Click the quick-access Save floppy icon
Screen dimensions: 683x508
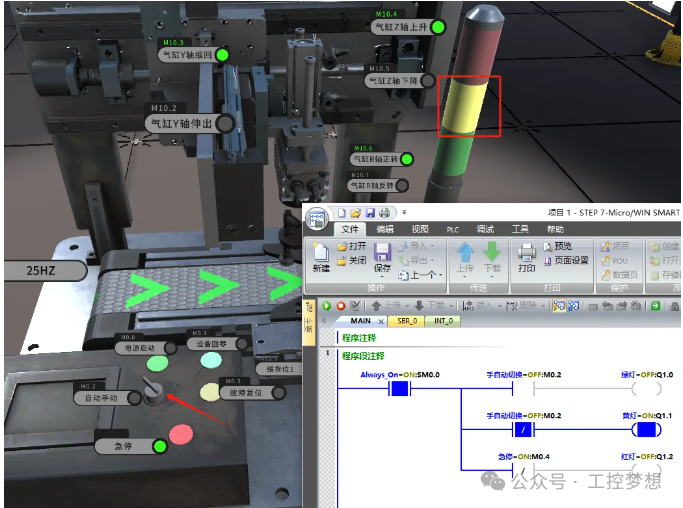[370, 213]
